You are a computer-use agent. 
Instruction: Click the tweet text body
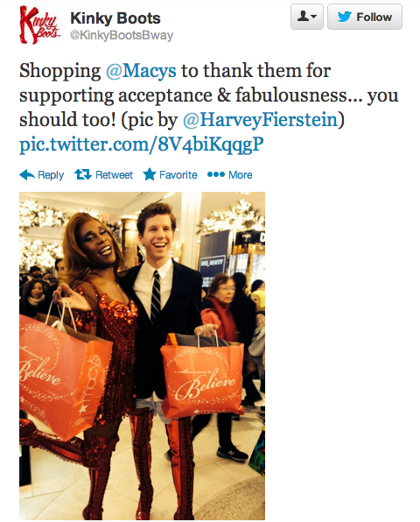[x=208, y=107]
